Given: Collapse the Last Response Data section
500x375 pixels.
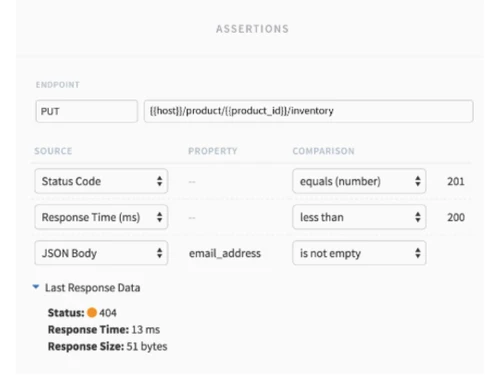Looking at the screenshot, I should coord(36,287).
